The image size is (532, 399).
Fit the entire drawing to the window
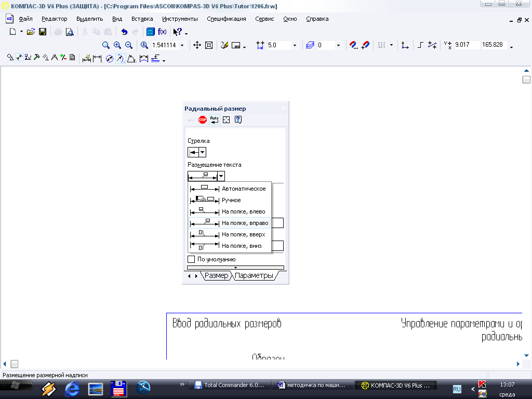tap(209, 45)
